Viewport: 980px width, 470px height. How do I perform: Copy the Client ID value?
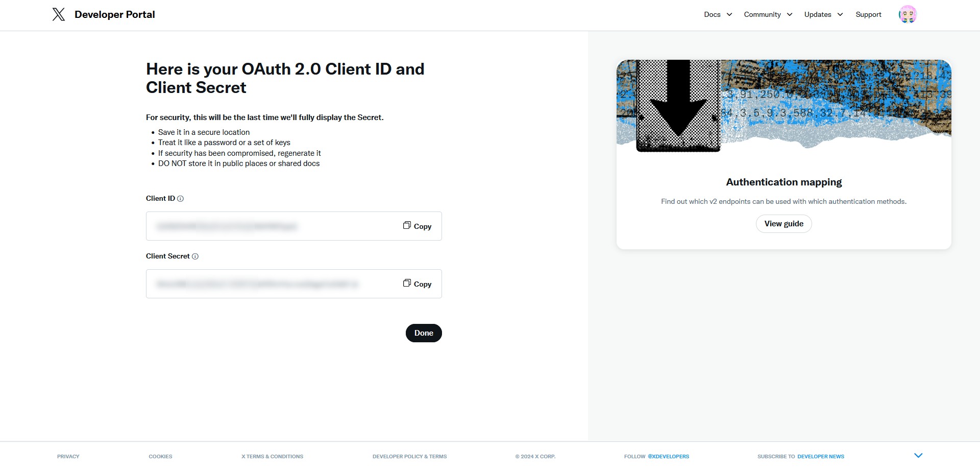417,226
